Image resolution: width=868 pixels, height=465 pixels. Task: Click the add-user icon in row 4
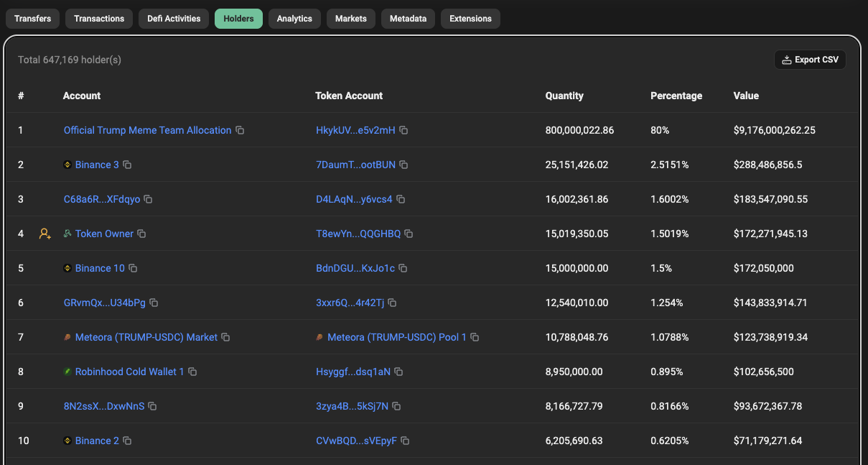click(45, 234)
